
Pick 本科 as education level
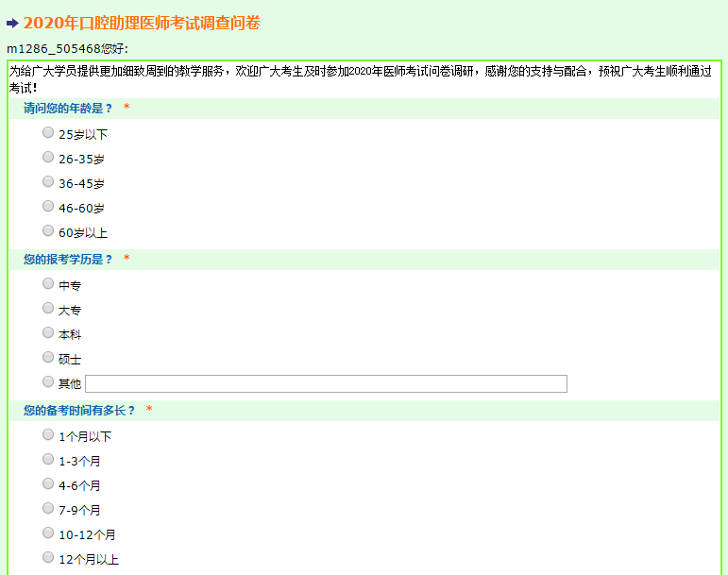point(48,332)
